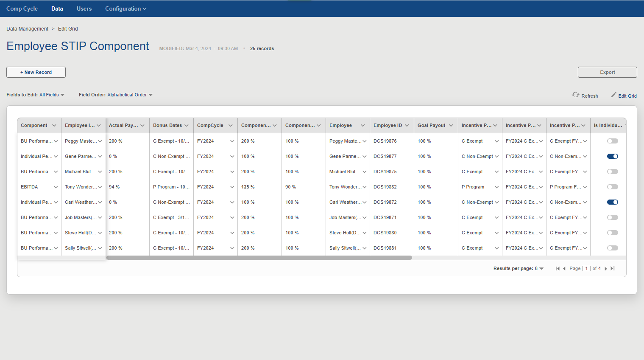Screen dimensions: 644x360
Task: Turn off Carl Weather's Is Individual switch
Action: (612, 202)
